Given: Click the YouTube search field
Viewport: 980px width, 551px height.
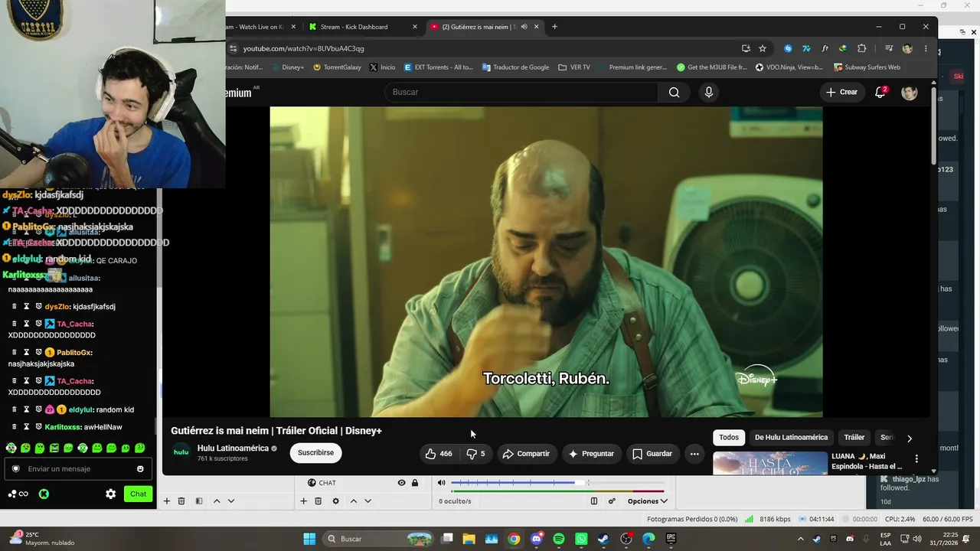Looking at the screenshot, I should click(521, 92).
